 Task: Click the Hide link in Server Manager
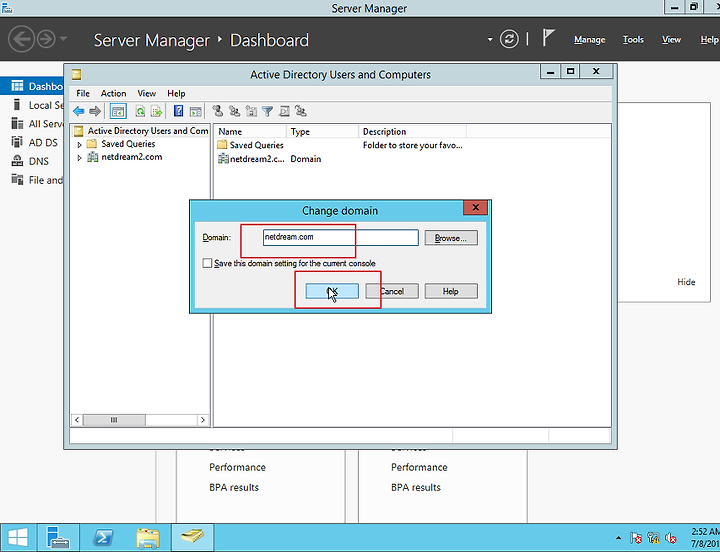tap(686, 282)
